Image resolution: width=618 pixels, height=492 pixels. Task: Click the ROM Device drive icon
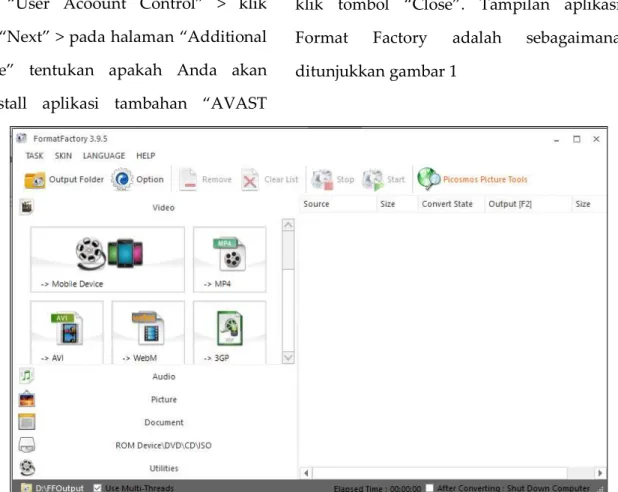click(26, 445)
